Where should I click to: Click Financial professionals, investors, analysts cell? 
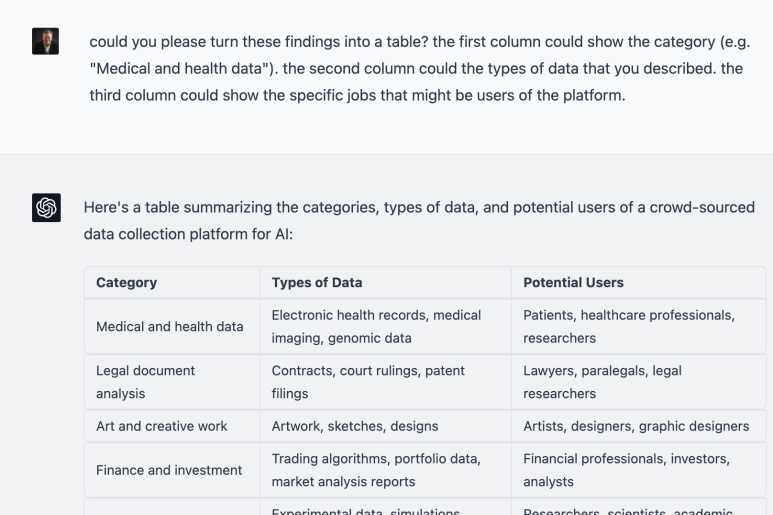coord(638,470)
